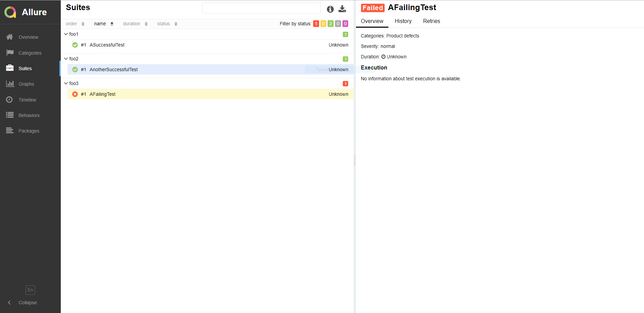Image resolution: width=644 pixels, height=313 pixels.
Task: Collapse the foo3 suite
Action: point(66,83)
